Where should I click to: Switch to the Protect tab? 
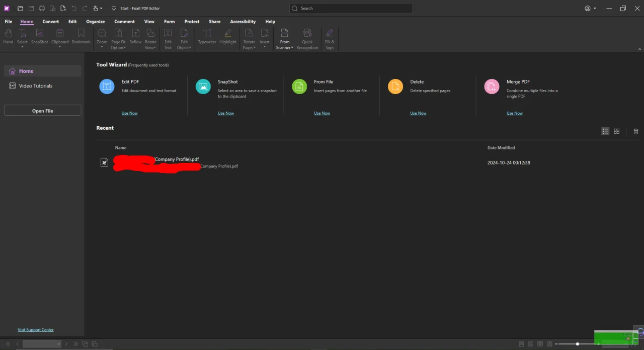192,22
